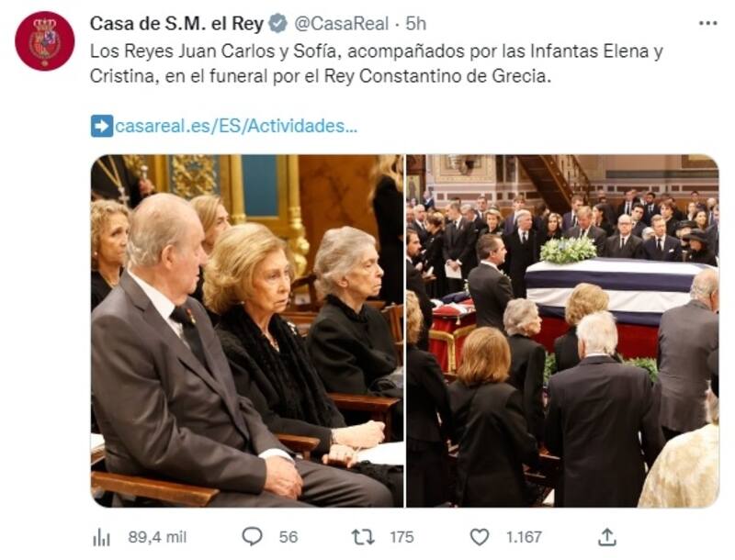Retweet using the arrows icon
The image size is (735, 560).
click(363, 537)
